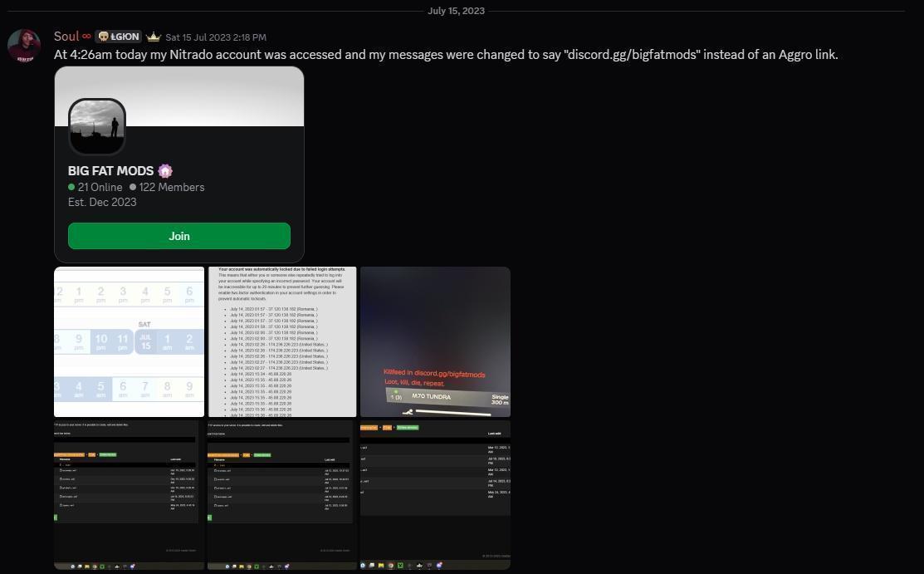Join the BIG FAT MODS server
Screen dimensions: 924x574
click(x=179, y=236)
